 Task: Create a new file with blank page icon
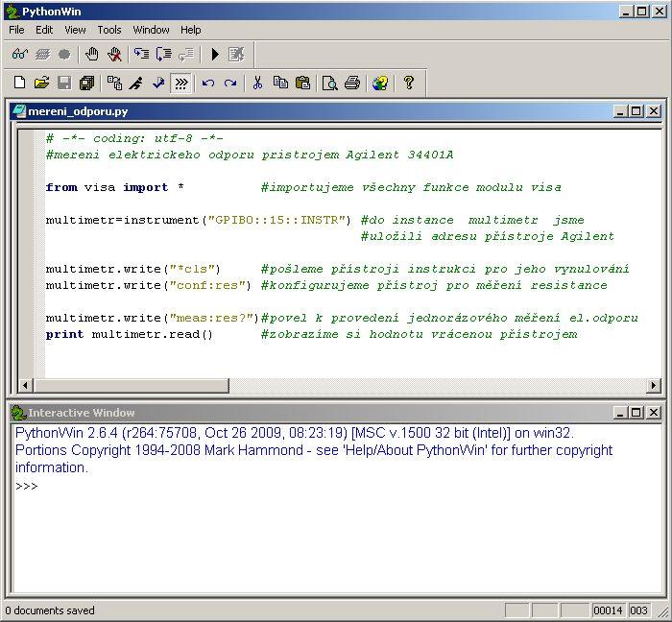tap(20, 83)
